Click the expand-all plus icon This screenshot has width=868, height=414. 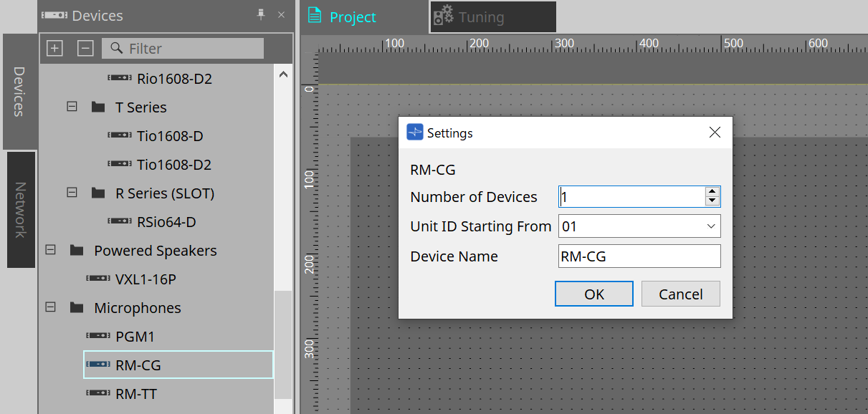click(54, 48)
